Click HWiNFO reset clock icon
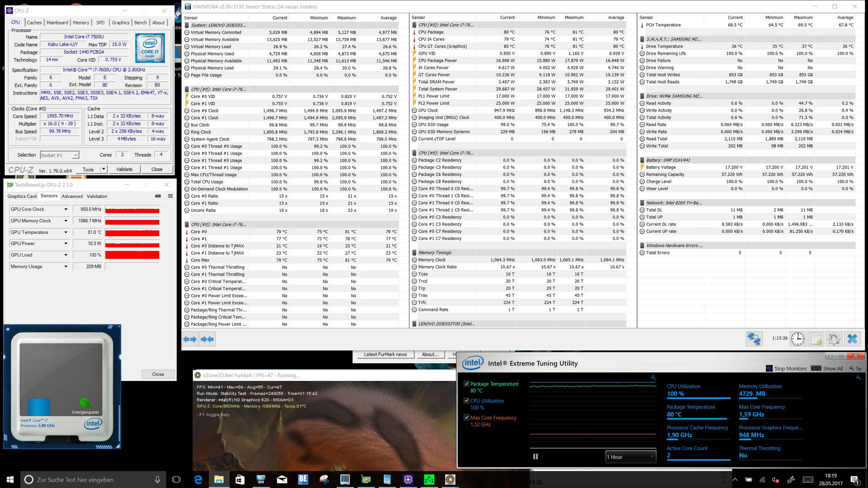The height and width of the screenshot is (488, 868). [798, 338]
